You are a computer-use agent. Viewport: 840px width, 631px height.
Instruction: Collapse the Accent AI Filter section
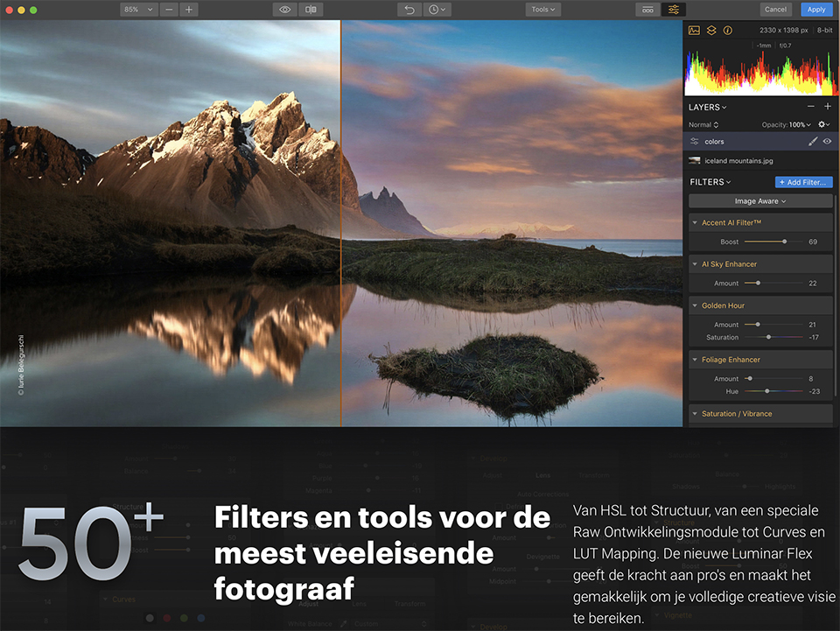(x=695, y=223)
